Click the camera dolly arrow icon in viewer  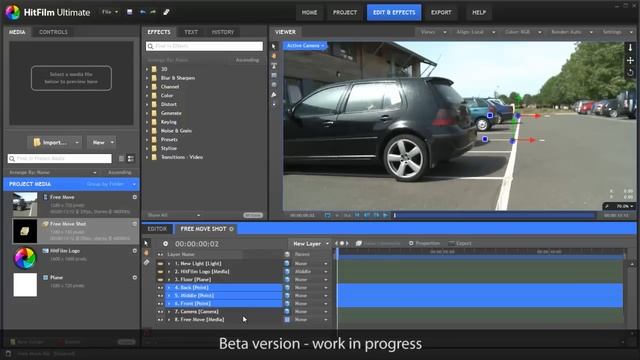pyautogui.click(x=630, y=48)
